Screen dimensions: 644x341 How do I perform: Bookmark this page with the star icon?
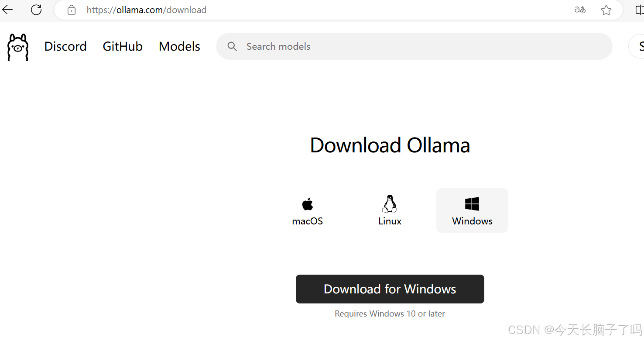pyautogui.click(x=606, y=10)
